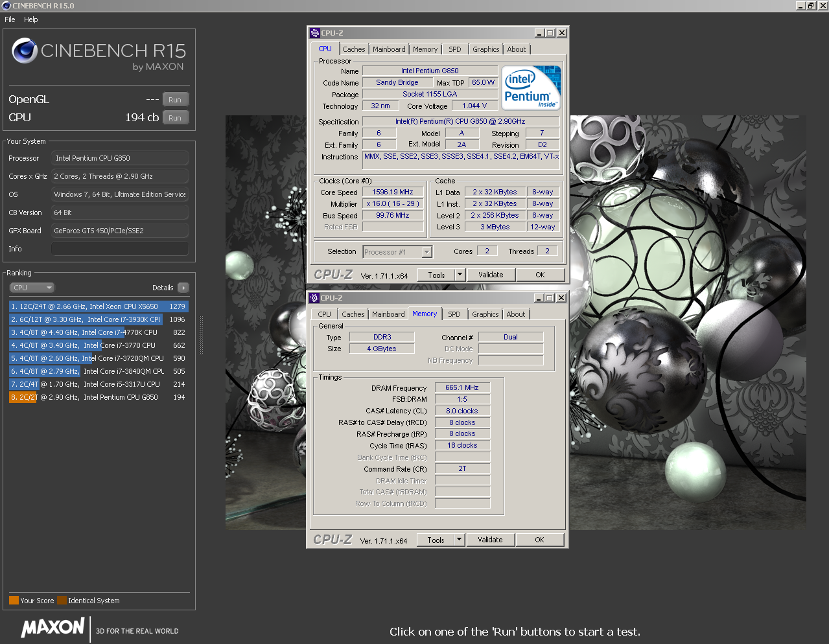The width and height of the screenshot is (829, 644).
Task: Click the Cinebench title bar app icon
Action: 6,6
